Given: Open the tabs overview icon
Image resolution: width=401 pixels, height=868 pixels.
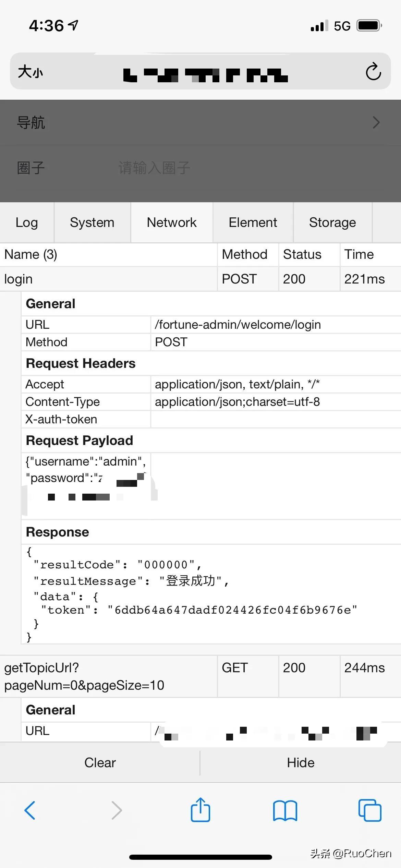Looking at the screenshot, I should [369, 811].
